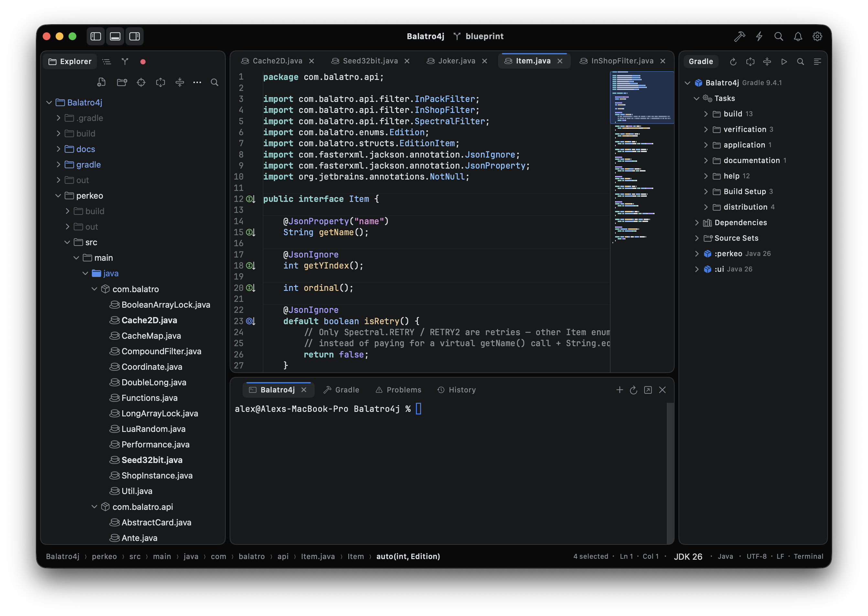Open the structure list icon next to Explorer

click(106, 61)
